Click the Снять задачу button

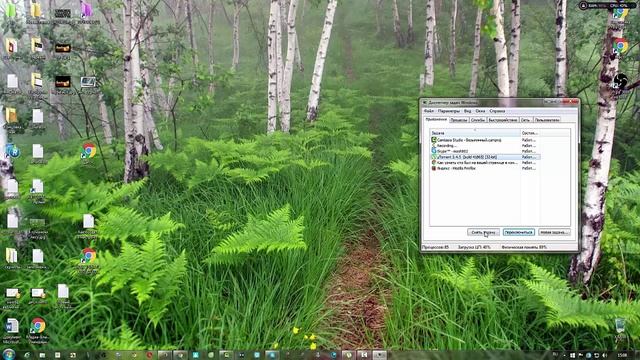(x=483, y=232)
